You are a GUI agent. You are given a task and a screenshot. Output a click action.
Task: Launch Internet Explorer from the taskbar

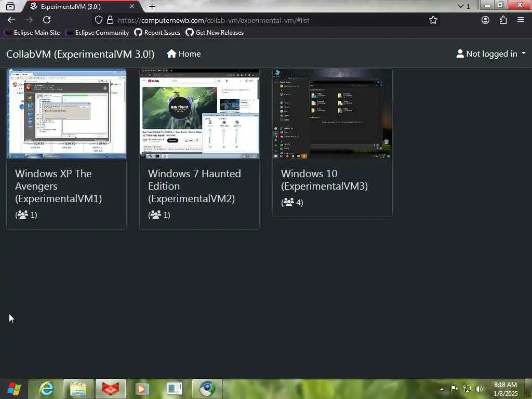point(46,389)
